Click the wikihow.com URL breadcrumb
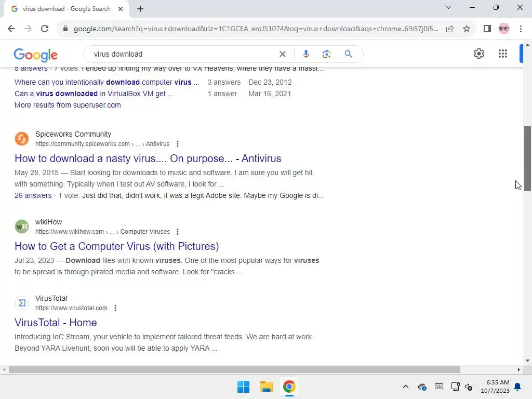This screenshot has height=399, width=532. (x=102, y=232)
